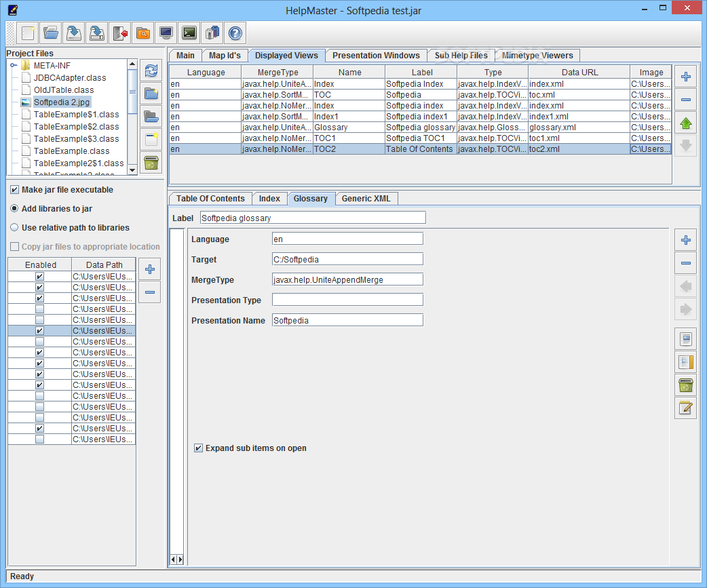Select Use relative path to libraries option
707x588 pixels.
tap(14, 228)
